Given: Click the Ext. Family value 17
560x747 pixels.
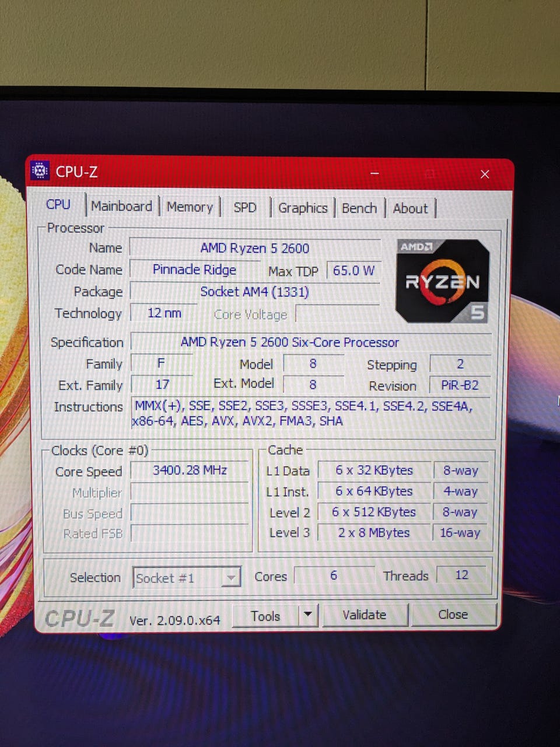Looking at the screenshot, I should (162, 385).
